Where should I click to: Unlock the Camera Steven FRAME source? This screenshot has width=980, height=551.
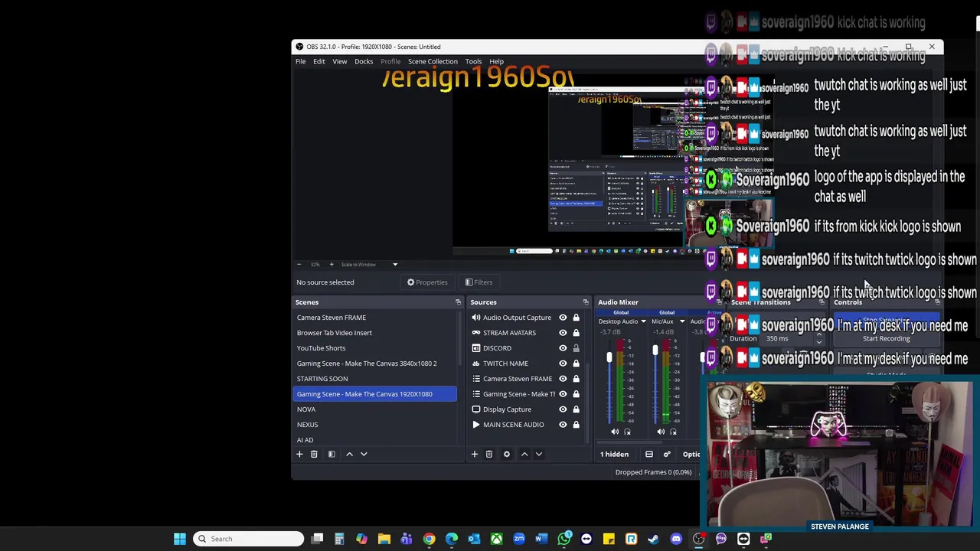pos(576,379)
